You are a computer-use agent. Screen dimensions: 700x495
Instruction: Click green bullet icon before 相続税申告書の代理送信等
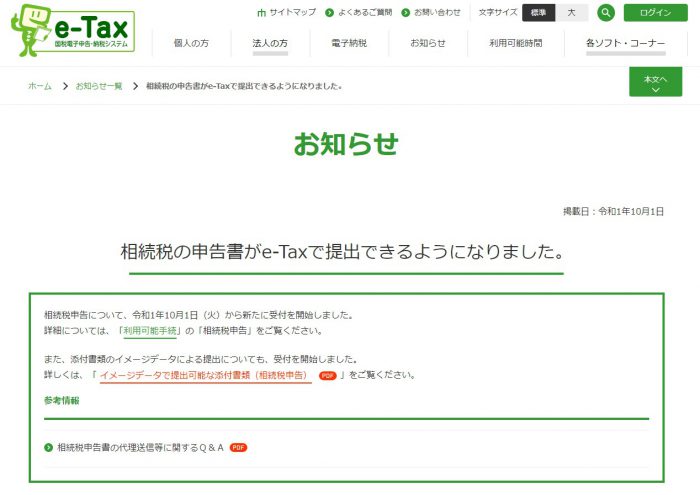(49, 448)
